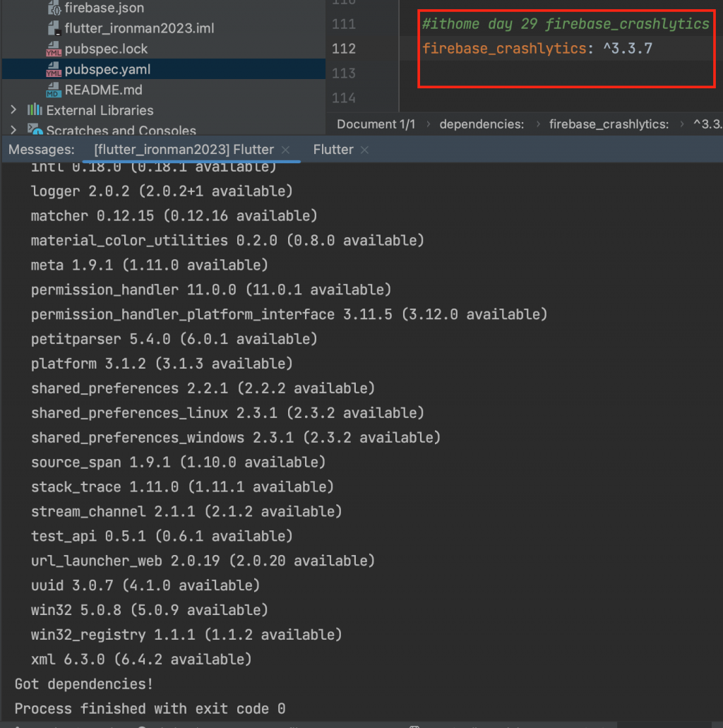
Task: Select External Libraries tree row
Action: click(100, 110)
